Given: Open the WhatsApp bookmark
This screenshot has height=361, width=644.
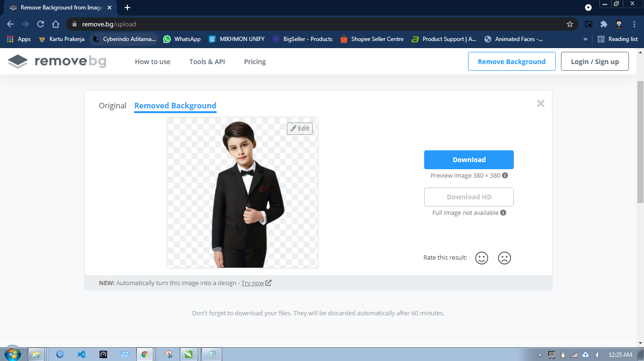Looking at the screenshot, I should [x=182, y=39].
